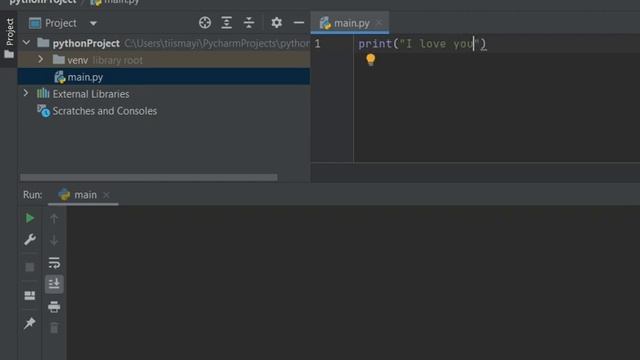Clear all console output trash icon
This screenshot has width=640, height=360.
(54, 328)
